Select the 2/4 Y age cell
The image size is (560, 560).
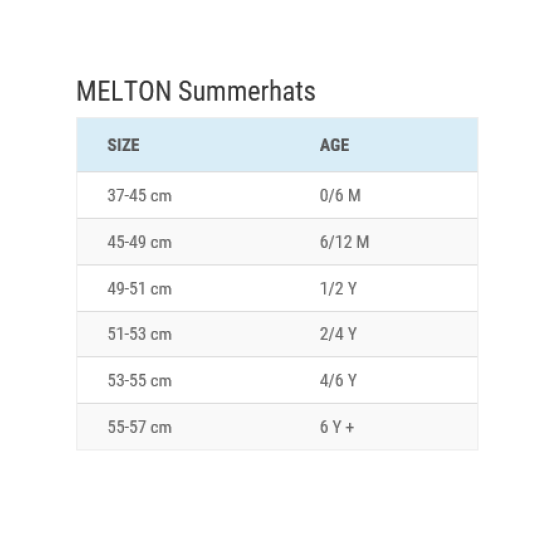[x=338, y=334]
